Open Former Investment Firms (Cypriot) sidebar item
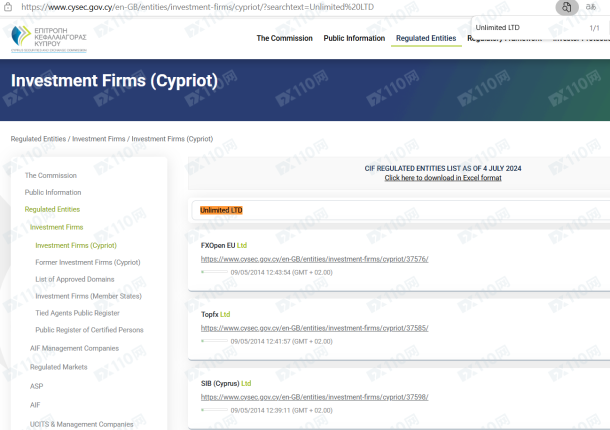Image resolution: width=610 pixels, height=430 pixels. point(88,262)
